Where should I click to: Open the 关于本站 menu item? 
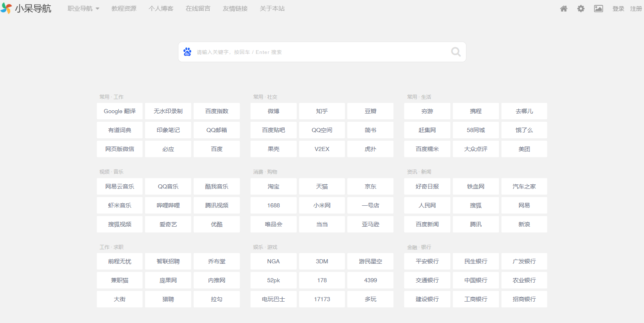[272, 9]
